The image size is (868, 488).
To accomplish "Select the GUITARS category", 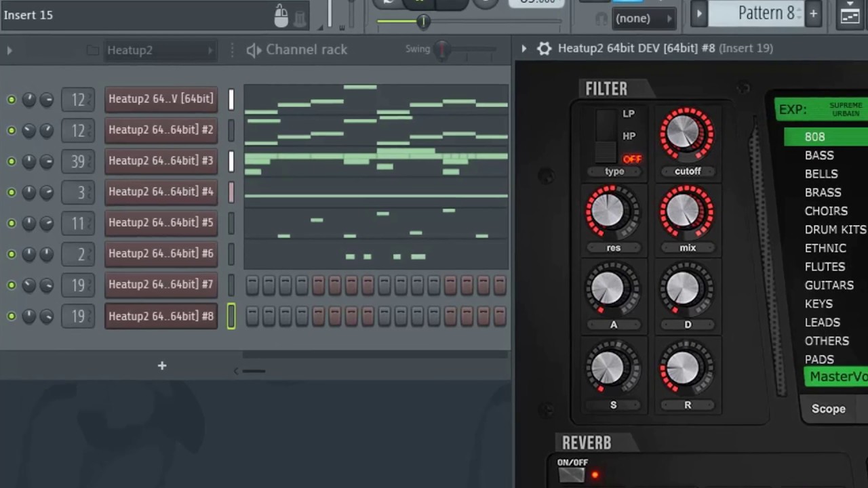I will [829, 285].
